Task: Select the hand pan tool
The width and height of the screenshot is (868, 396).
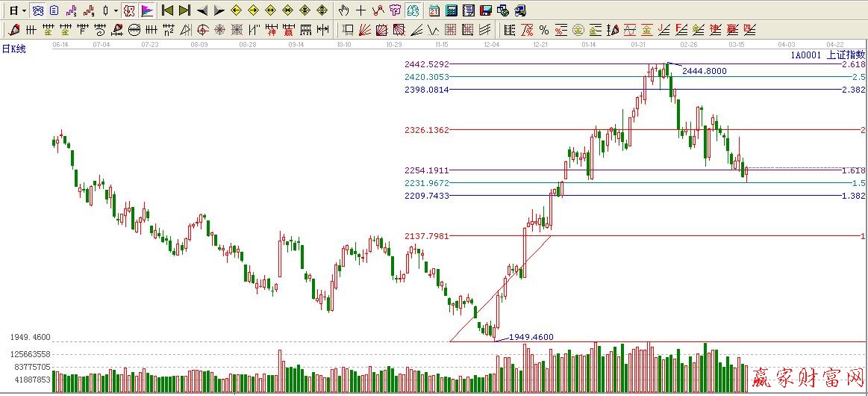Action: coord(344,10)
